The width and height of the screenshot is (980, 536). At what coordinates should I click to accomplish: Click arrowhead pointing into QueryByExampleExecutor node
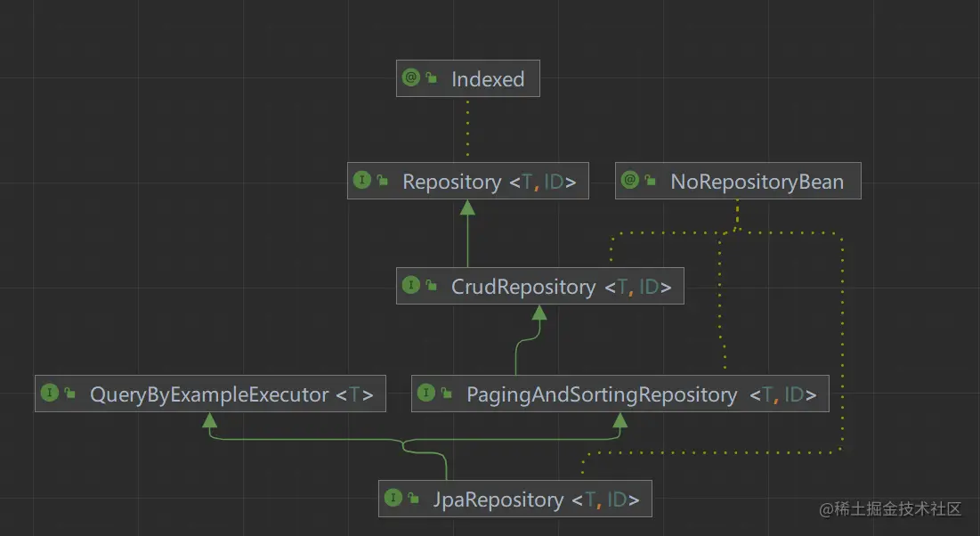[x=210, y=420]
